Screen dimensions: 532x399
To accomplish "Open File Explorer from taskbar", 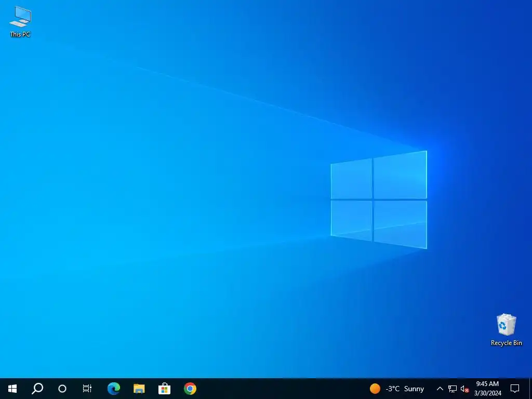I will pyautogui.click(x=139, y=389).
